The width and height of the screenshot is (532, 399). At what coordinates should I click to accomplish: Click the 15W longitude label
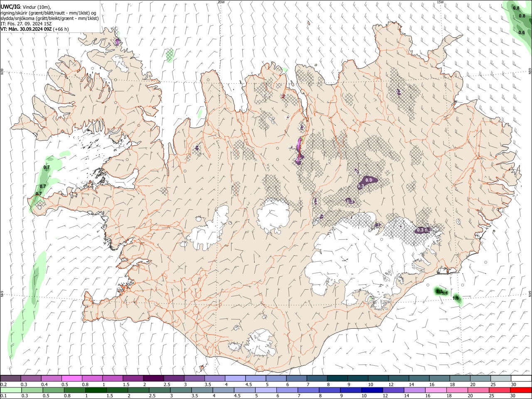click(x=440, y=2)
